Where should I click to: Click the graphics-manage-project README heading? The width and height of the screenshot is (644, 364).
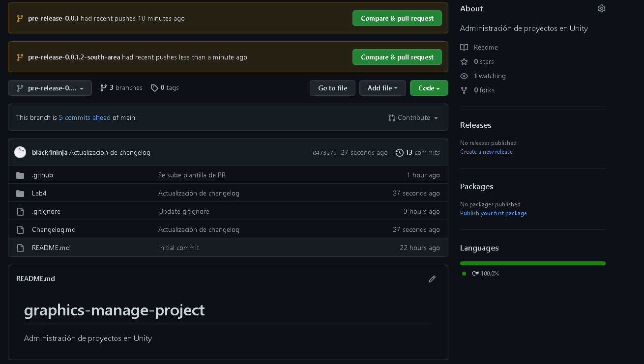click(x=115, y=310)
